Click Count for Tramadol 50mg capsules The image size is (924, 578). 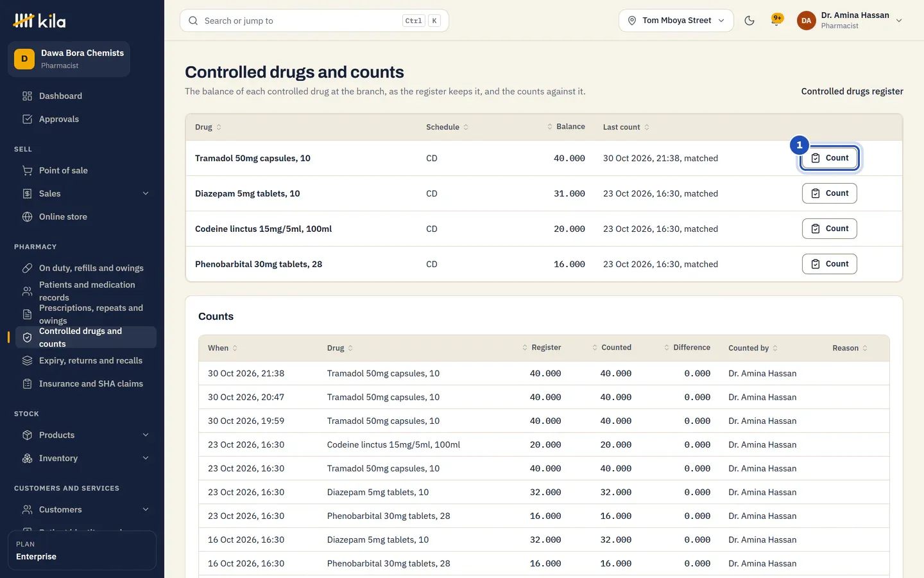(x=830, y=158)
